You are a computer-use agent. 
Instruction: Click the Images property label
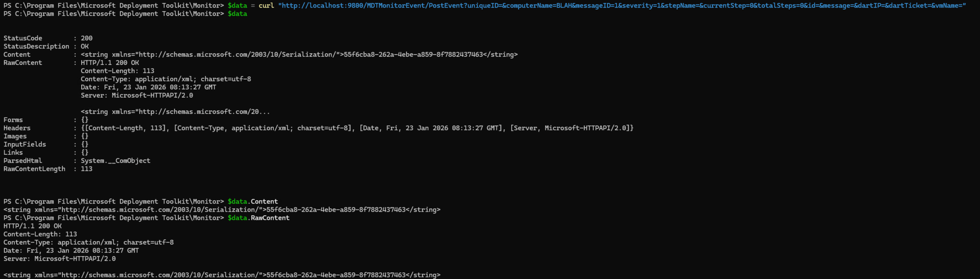[x=15, y=136]
